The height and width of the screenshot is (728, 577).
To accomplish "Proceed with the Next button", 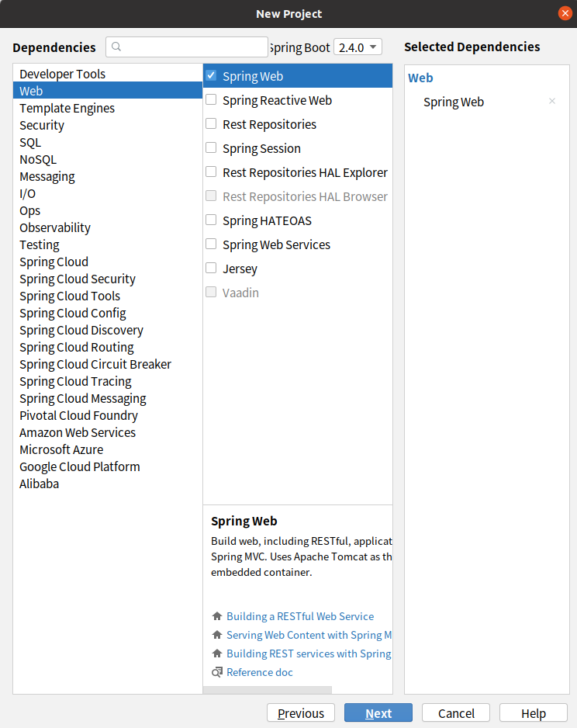I will click(x=378, y=712).
